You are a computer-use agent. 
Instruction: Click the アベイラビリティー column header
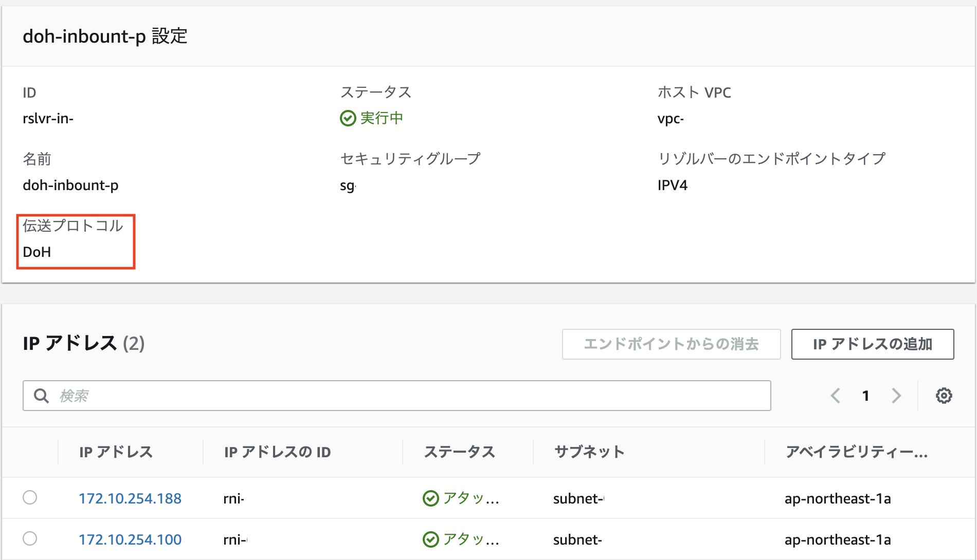pyautogui.click(x=856, y=452)
